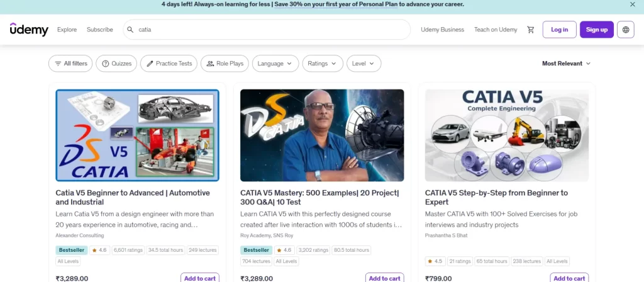Click the 3,202 ratings tag
Image resolution: width=644 pixels, height=282 pixels.
313,250
